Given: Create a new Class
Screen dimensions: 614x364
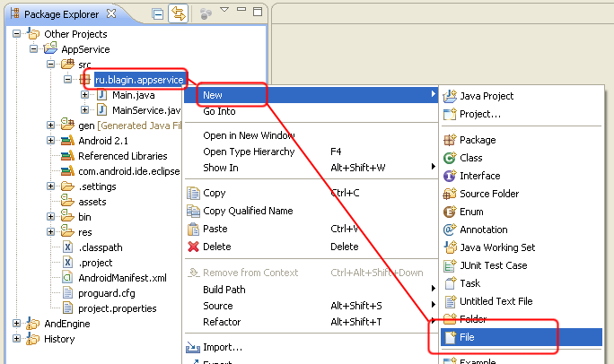Looking at the screenshot, I should coord(522,158).
